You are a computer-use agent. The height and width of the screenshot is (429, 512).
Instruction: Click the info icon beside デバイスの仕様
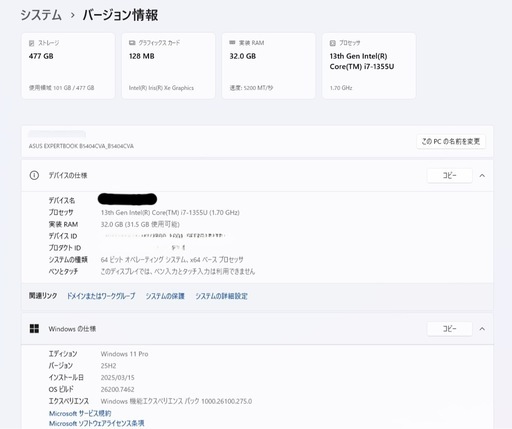pos(34,175)
